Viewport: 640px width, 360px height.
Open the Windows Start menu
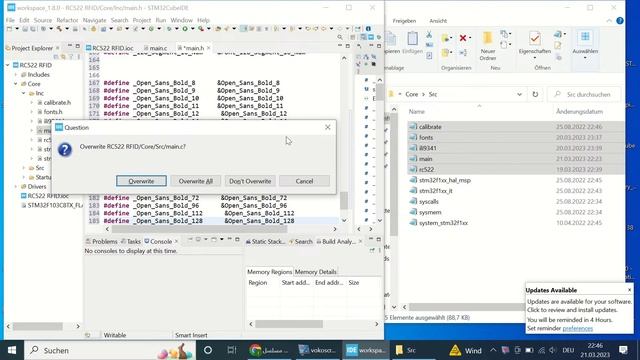12,350
